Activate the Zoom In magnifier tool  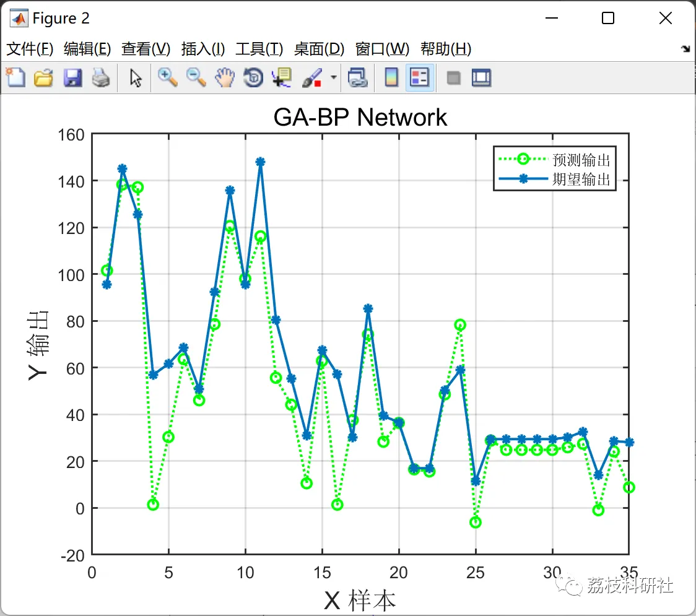(167, 77)
